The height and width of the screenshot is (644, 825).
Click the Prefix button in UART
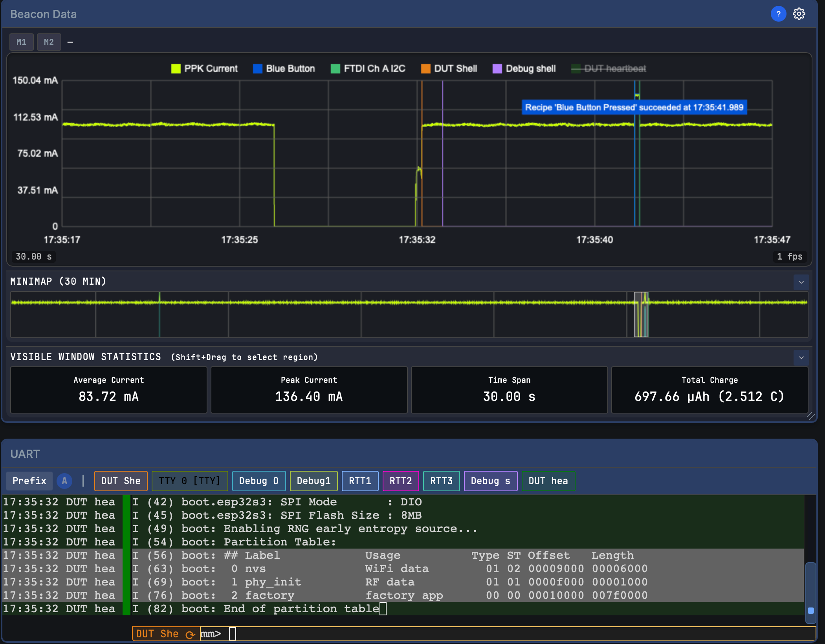[x=29, y=481]
